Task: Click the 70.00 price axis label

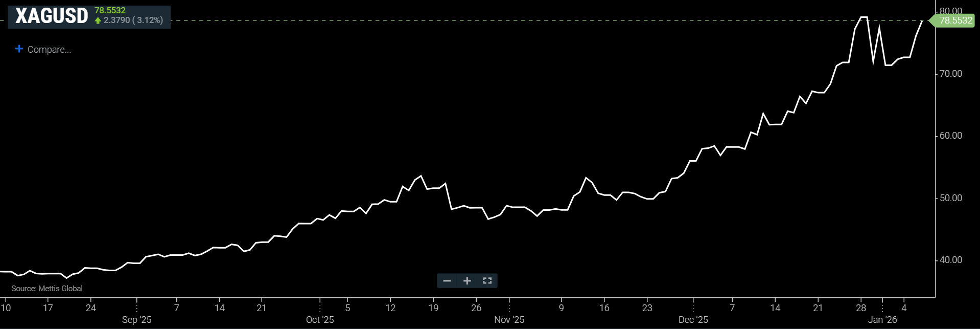Action: [x=950, y=74]
